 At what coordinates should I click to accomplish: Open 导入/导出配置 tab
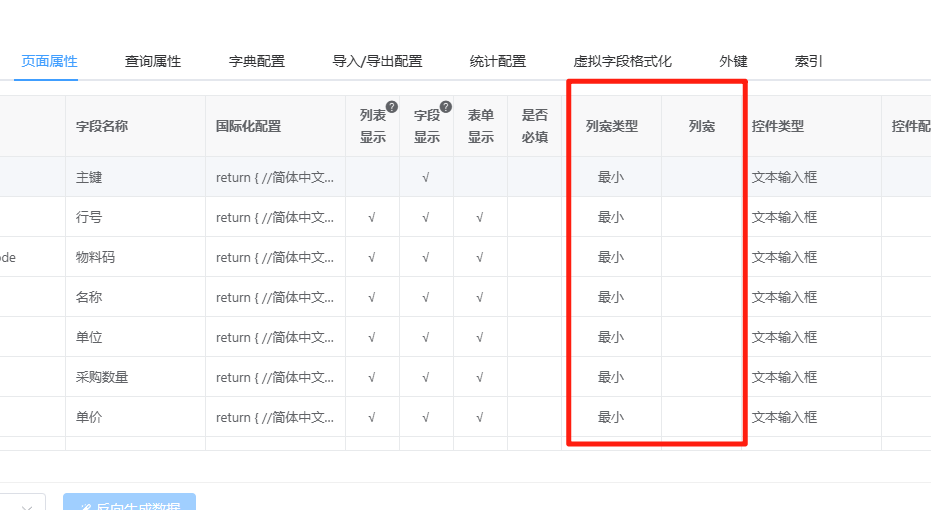point(377,61)
